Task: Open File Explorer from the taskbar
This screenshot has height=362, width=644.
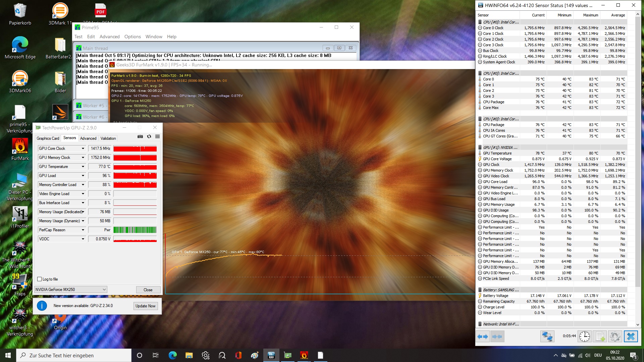Action: [x=189, y=355]
